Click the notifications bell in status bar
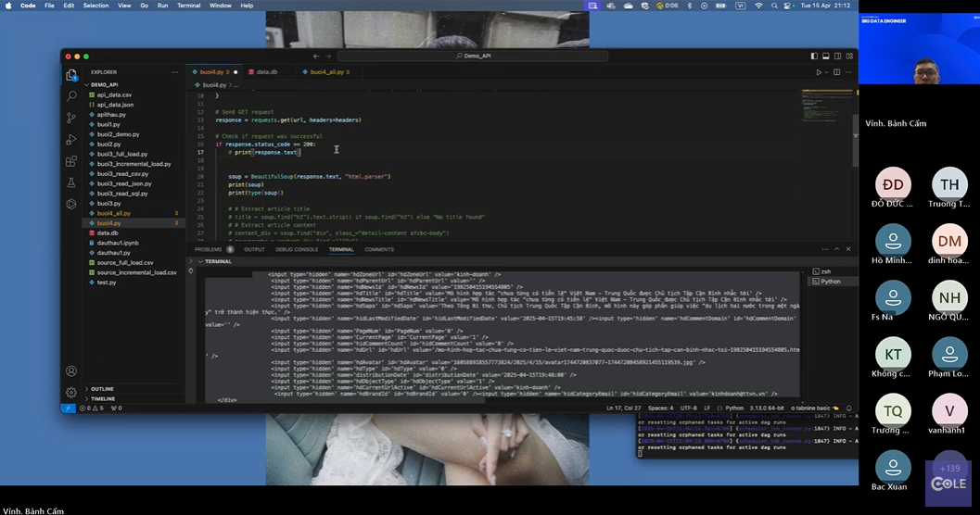Viewport: 980px width, 515px height. [x=848, y=408]
